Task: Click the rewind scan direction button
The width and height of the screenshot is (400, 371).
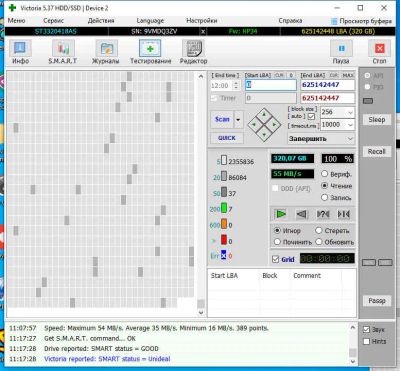Action: pyautogui.click(x=302, y=214)
